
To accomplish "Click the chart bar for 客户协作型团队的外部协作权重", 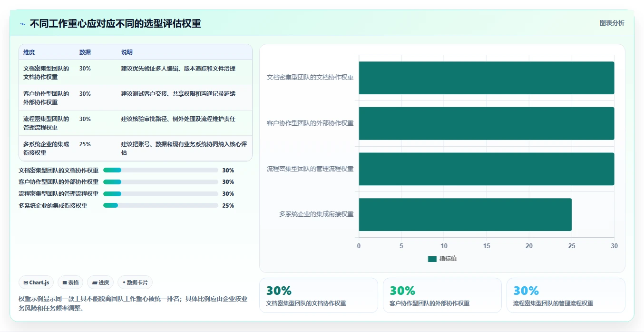I will [x=486, y=123].
